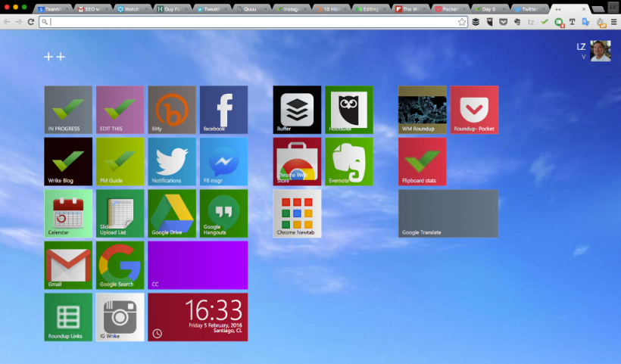
Task: Switch to the TweetF tab
Action: click(x=211, y=9)
